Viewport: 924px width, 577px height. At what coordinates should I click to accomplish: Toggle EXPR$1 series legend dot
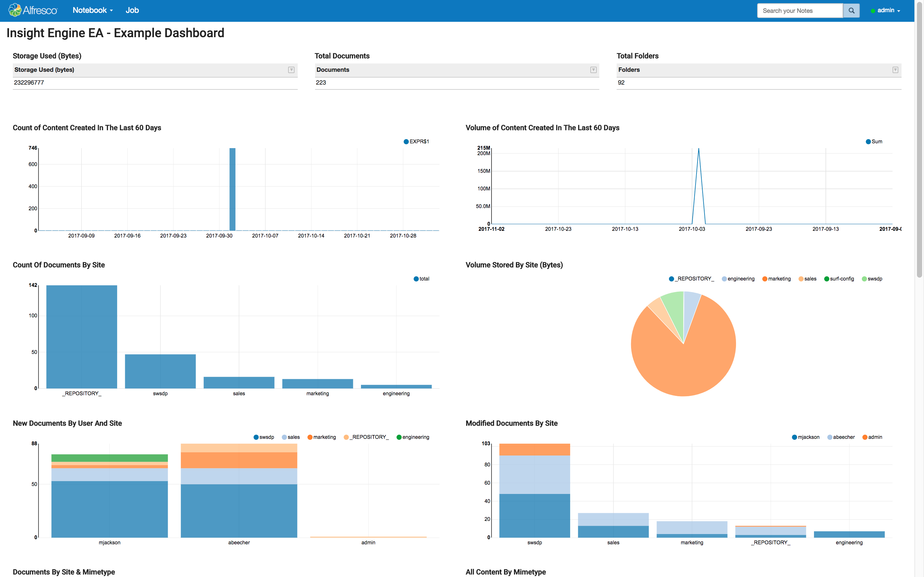coord(406,142)
